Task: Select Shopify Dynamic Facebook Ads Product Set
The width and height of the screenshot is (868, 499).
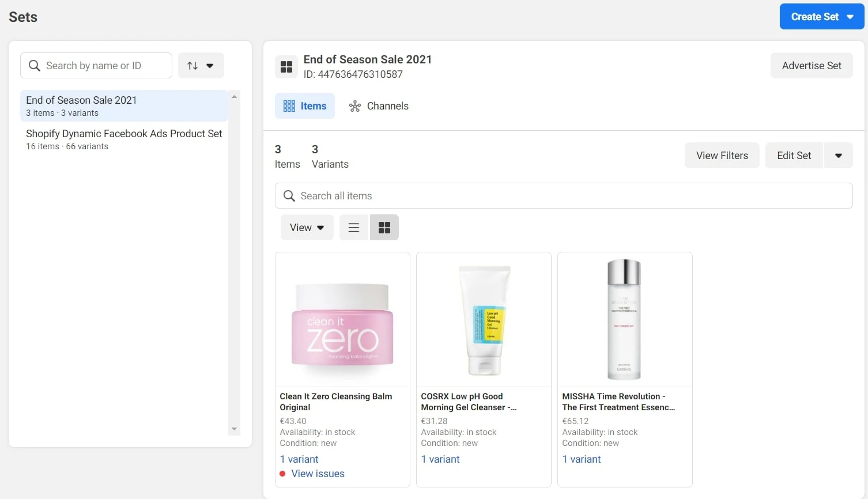Action: [124, 139]
